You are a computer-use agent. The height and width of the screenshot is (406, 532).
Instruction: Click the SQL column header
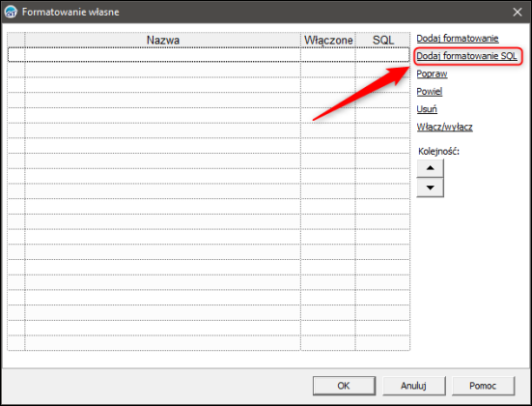coord(382,40)
